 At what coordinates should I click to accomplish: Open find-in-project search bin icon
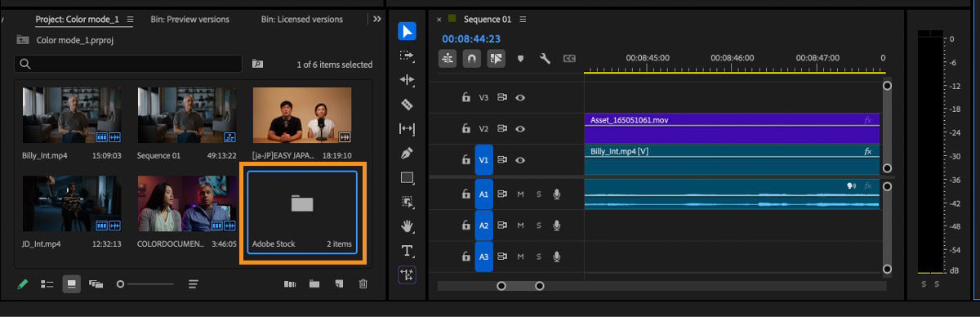pyautogui.click(x=258, y=64)
